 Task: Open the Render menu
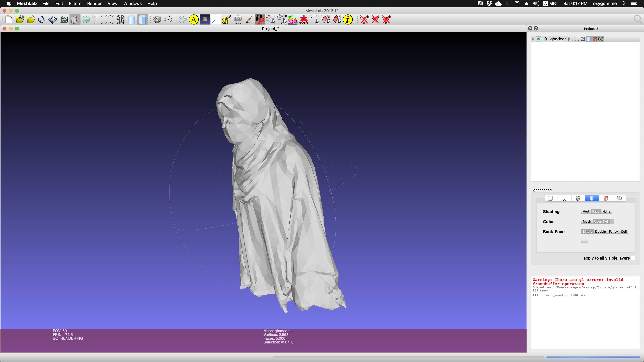coord(94,3)
